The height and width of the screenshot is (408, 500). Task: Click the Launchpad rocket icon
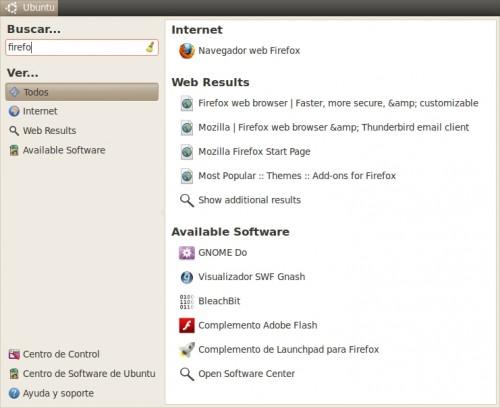coord(187,350)
